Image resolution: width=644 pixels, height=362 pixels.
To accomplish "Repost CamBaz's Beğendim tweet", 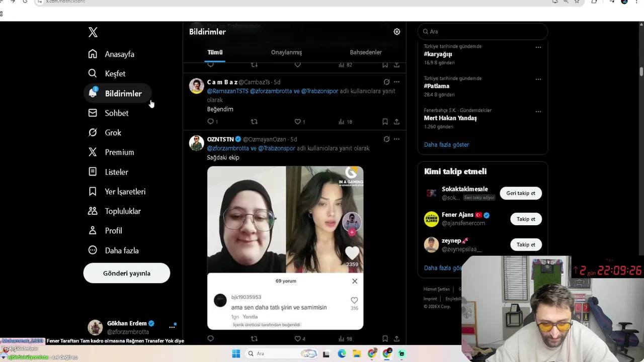I will click(254, 122).
